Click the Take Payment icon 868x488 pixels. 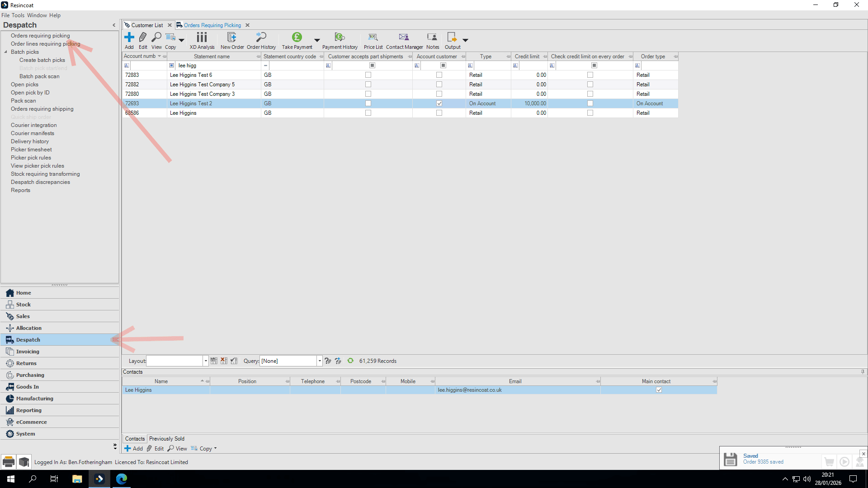coord(297,38)
